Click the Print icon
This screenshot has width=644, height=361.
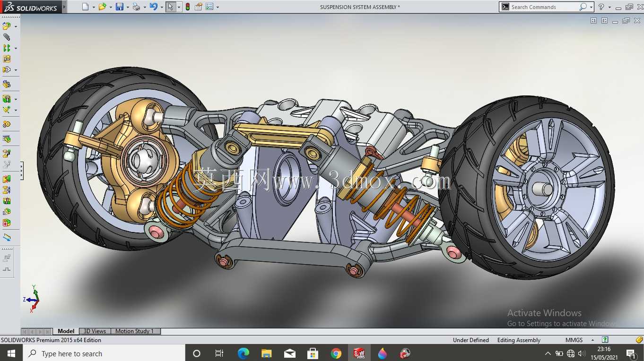[x=136, y=7]
